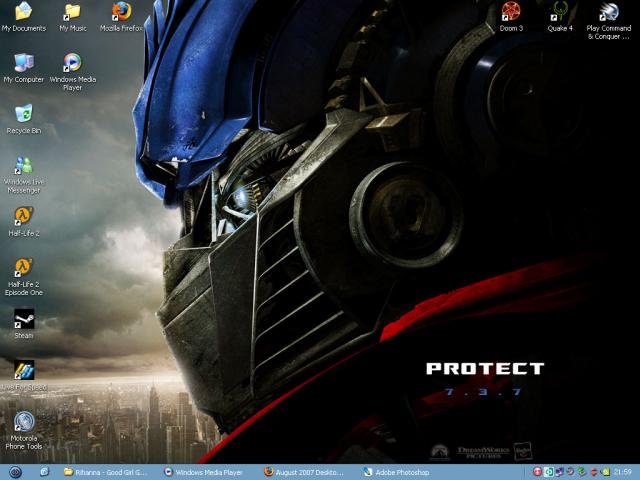Launch the Mozilla Firefox desktop shortcut
640x480 pixels.
pyautogui.click(x=121, y=17)
